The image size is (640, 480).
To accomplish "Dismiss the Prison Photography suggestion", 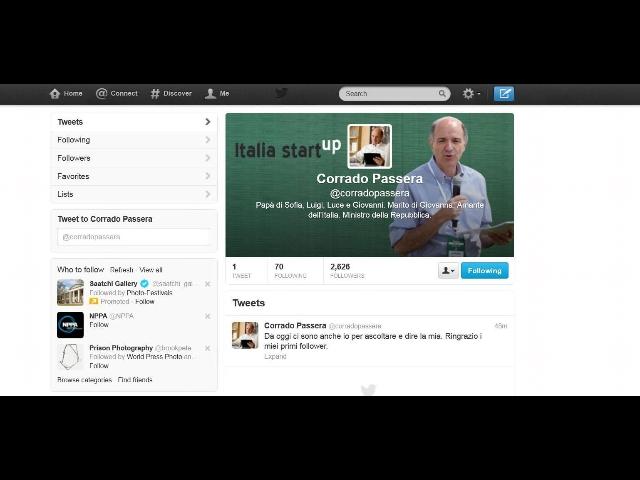I will point(207,348).
